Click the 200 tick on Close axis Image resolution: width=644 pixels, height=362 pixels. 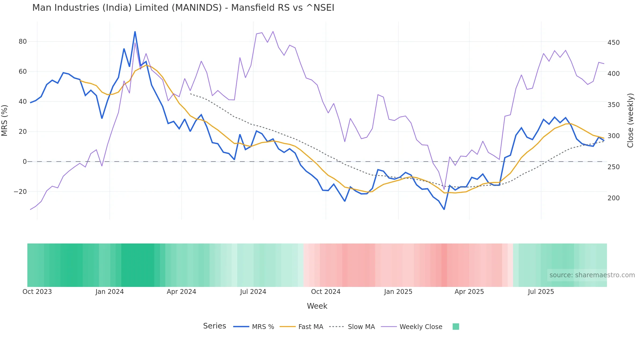point(614,198)
